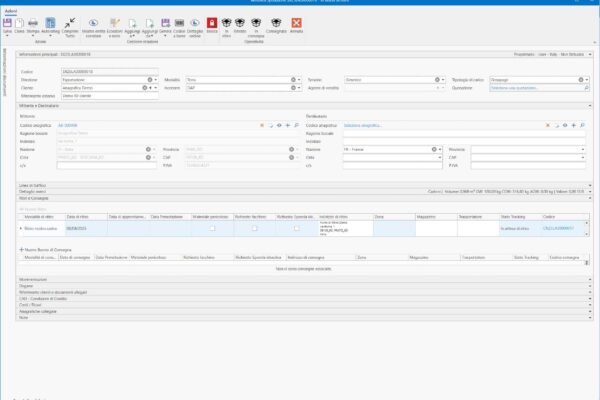Image resolution: width=600 pixels, height=400 pixels.
Task: Toggle the Richiesta Sponda idraulica checkbox
Action: tap(297, 228)
